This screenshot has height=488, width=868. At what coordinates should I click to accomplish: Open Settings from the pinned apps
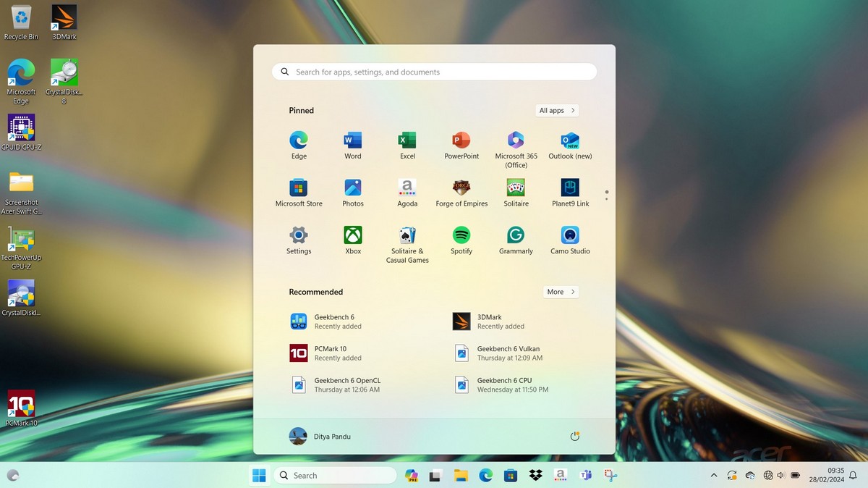pyautogui.click(x=299, y=241)
